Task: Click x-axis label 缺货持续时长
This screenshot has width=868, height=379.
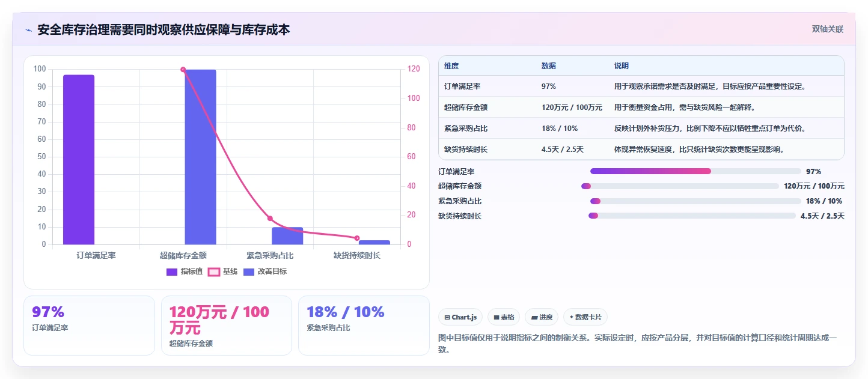Action: (357, 255)
